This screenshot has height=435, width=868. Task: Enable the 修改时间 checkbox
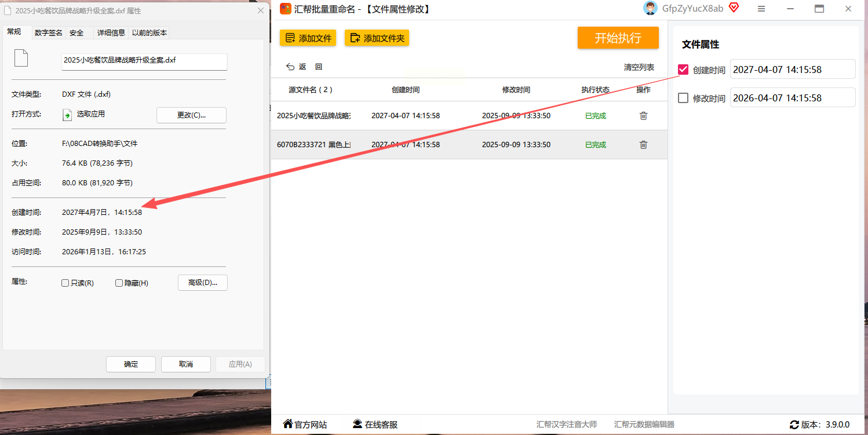pyautogui.click(x=683, y=98)
